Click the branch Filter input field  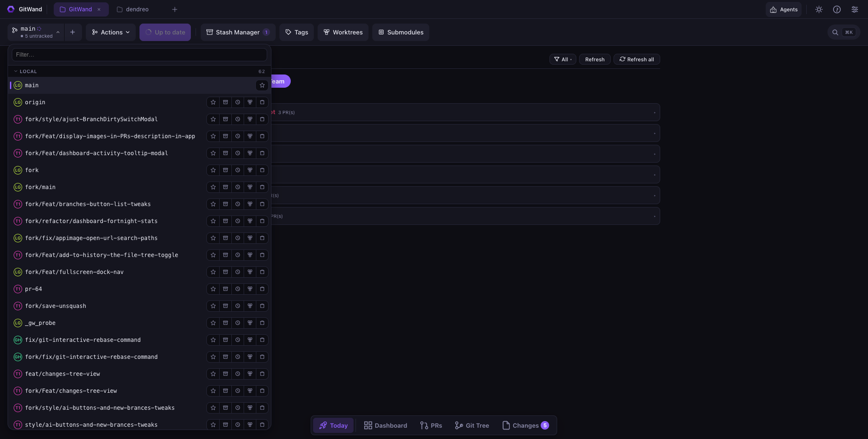[x=139, y=55]
